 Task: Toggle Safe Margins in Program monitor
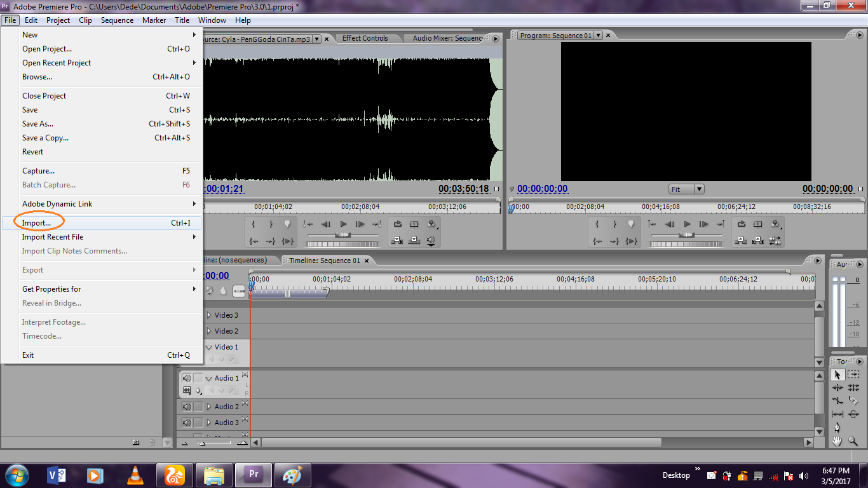[758, 224]
